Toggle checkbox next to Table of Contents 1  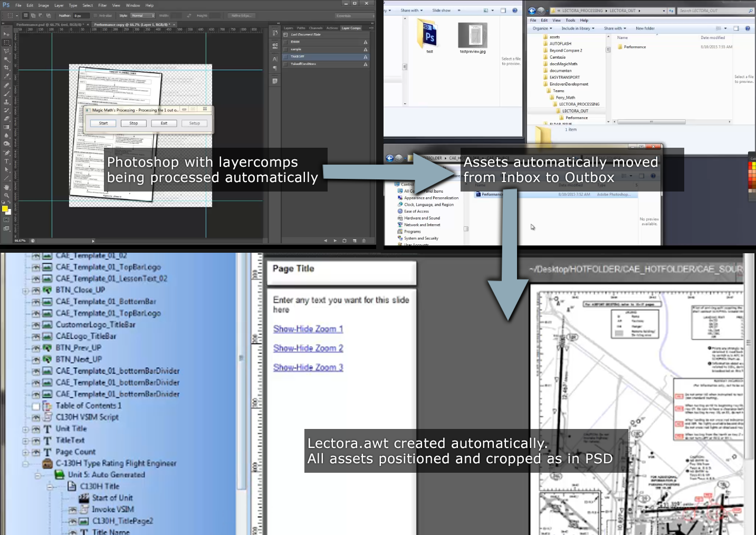tap(36, 406)
